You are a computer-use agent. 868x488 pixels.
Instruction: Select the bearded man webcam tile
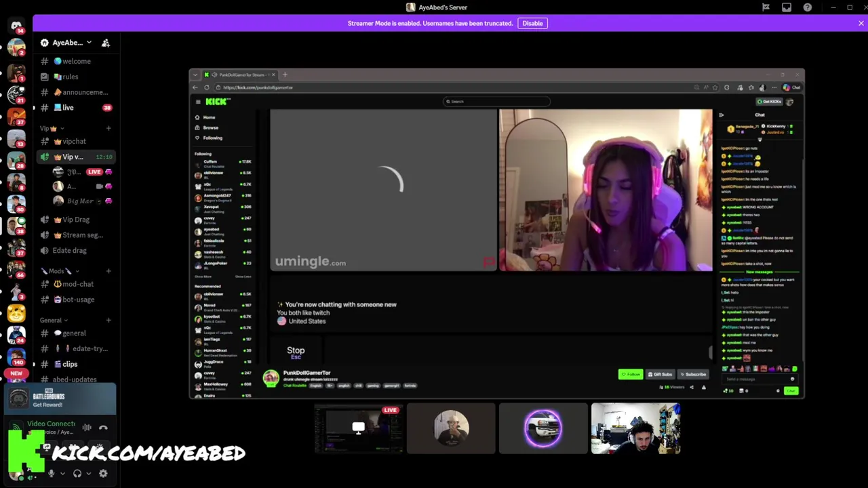coord(635,428)
